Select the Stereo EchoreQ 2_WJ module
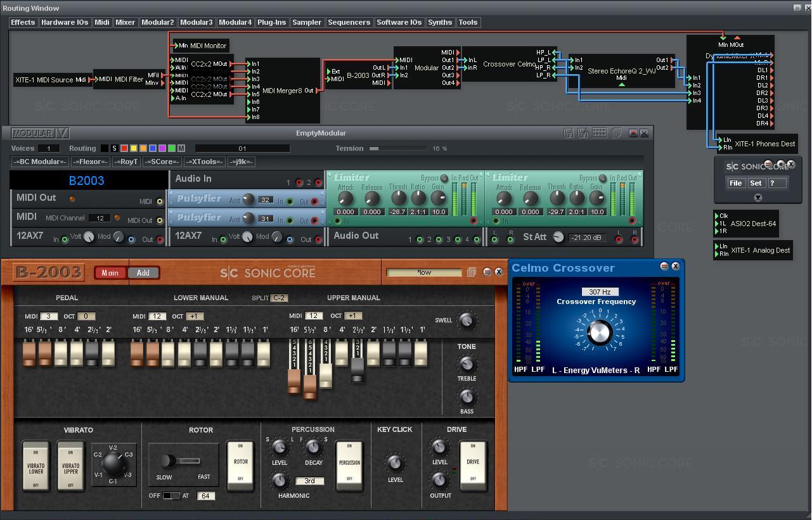This screenshot has height=520, width=812. (621, 71)
